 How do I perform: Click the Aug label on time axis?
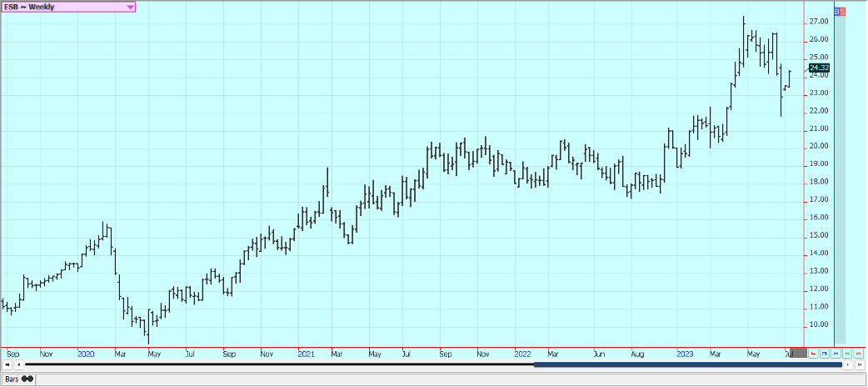[638, 353]
